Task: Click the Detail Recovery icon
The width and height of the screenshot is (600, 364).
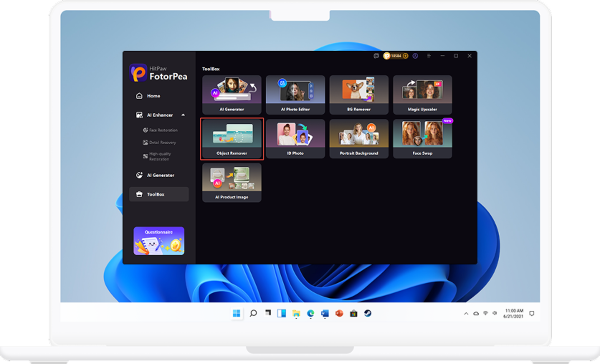Action: pyautogui.click(x=145, y=143)
